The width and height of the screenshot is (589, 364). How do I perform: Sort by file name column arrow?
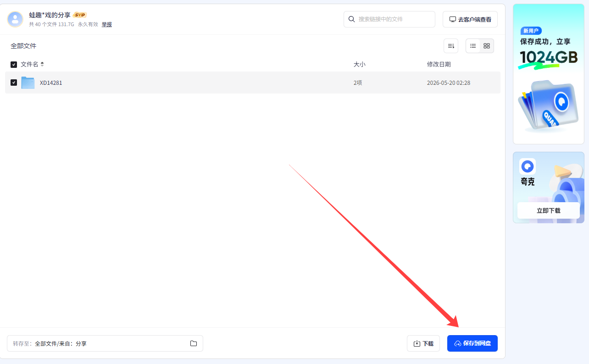[x=42, y=64]
